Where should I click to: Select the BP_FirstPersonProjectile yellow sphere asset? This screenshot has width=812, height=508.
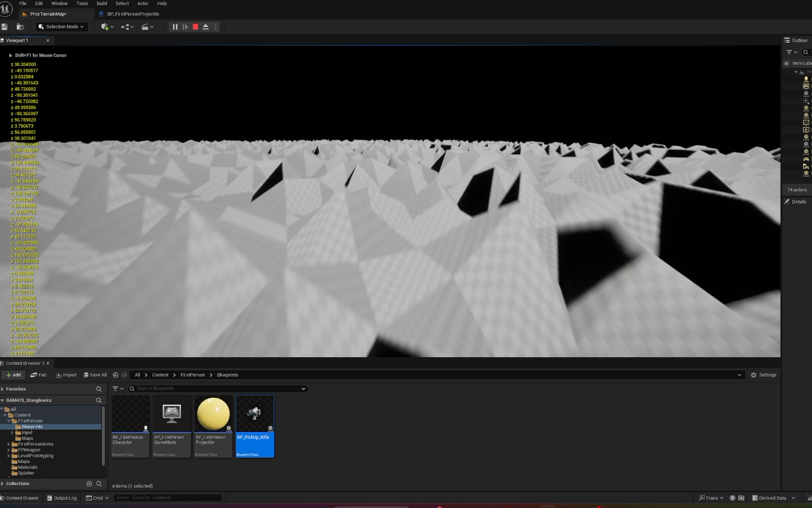pyautogui.click(x=213, y=414)
